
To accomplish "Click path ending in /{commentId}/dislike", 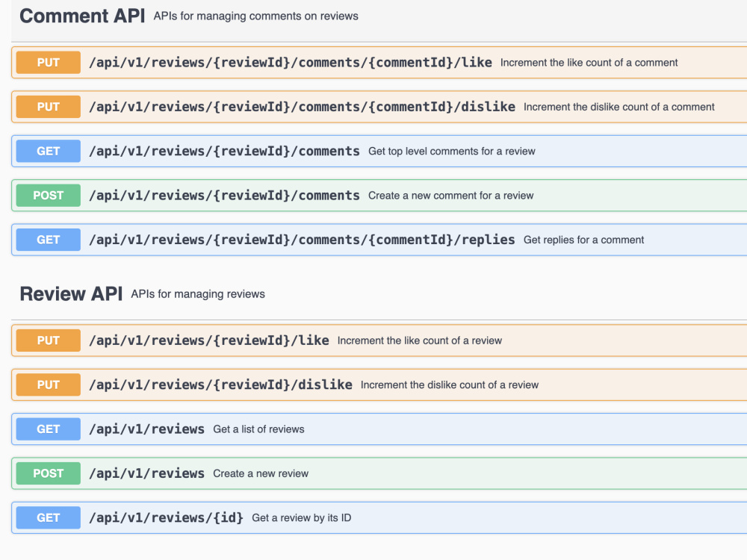I will (302, 107).
